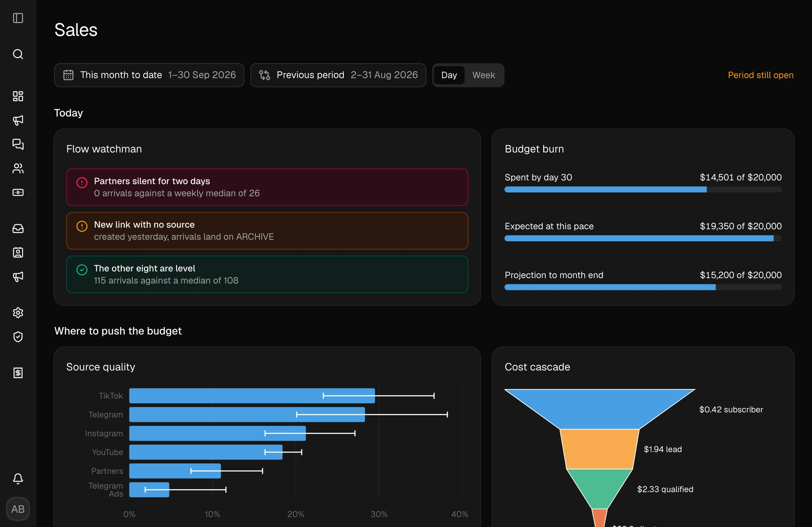Open the banknote icon in sidebar

pyautogui.click(x=18, y=192)
